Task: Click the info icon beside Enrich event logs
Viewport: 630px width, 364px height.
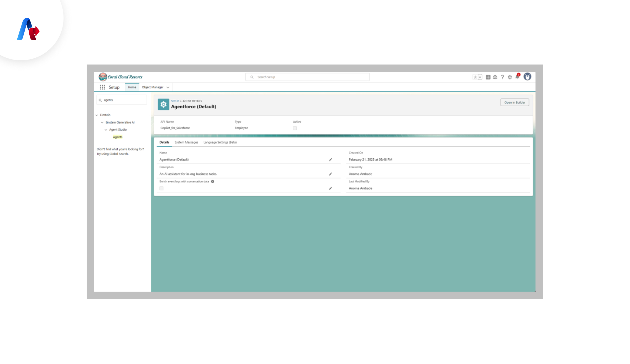Action: coord(213,181)
